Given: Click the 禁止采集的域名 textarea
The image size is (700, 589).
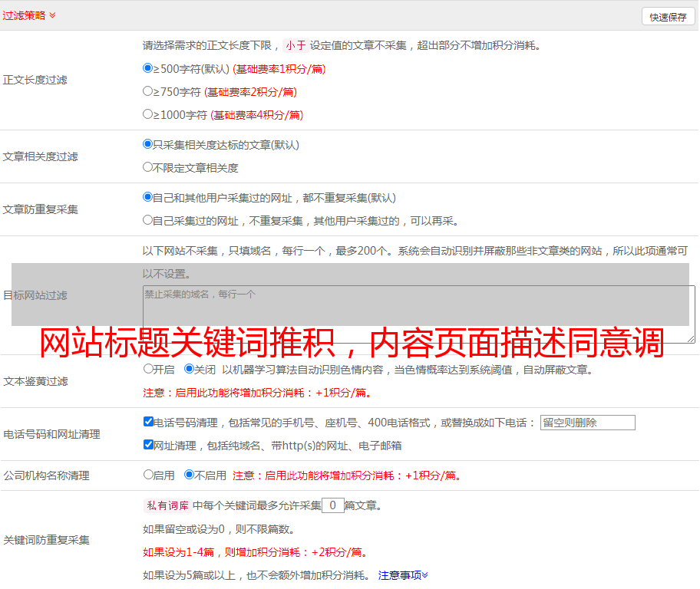Looking at the screenshot, I should [418, 314].
